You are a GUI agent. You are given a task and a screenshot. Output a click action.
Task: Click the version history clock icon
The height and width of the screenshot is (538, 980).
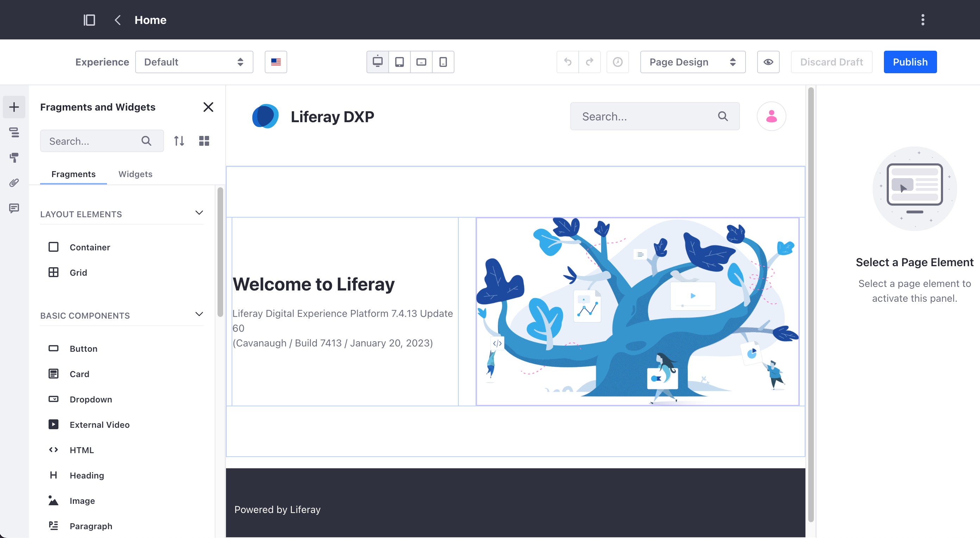pyautogui.click(x=616, y=61)
